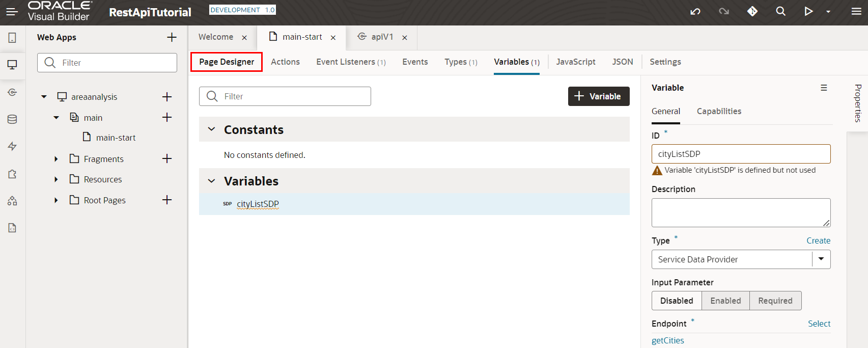Click the + Variable button
868x348 pixels.
pos(598,96)
